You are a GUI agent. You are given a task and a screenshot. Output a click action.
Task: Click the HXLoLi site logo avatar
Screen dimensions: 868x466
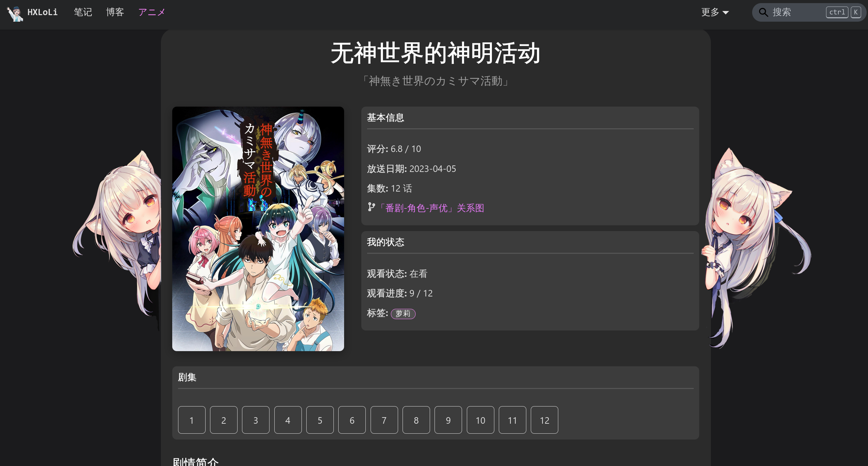click(15, 13)
